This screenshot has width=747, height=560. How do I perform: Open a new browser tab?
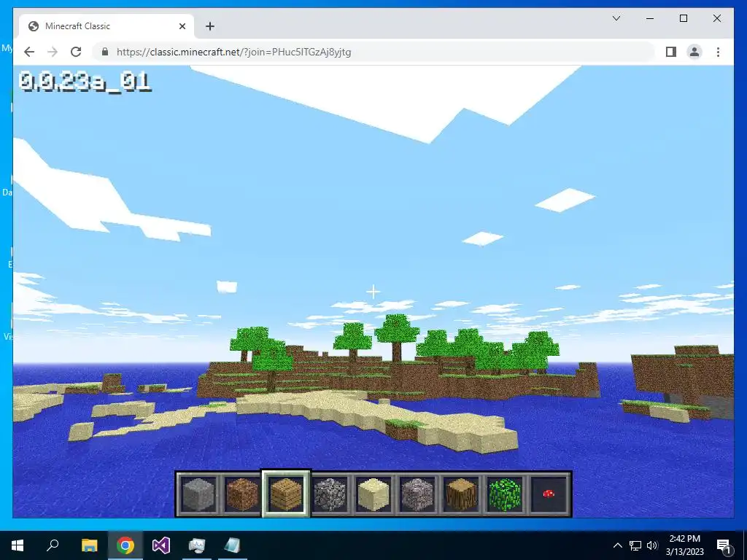tap(209, 26)
